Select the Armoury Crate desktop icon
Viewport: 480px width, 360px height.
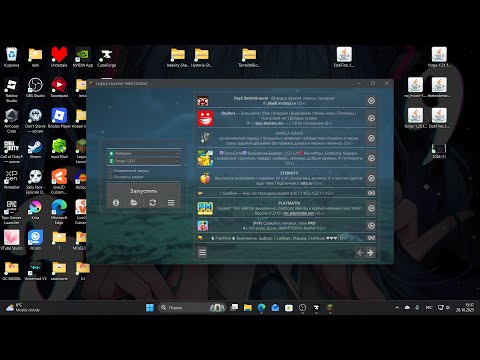click(x=11, y=120)
